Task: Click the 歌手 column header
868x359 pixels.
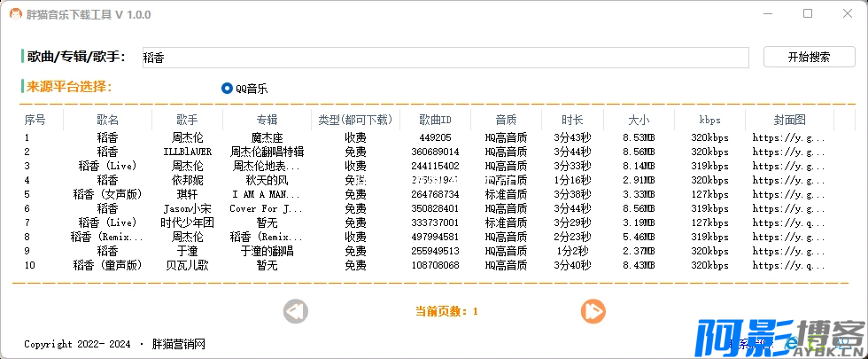Action: coord(187,120)
